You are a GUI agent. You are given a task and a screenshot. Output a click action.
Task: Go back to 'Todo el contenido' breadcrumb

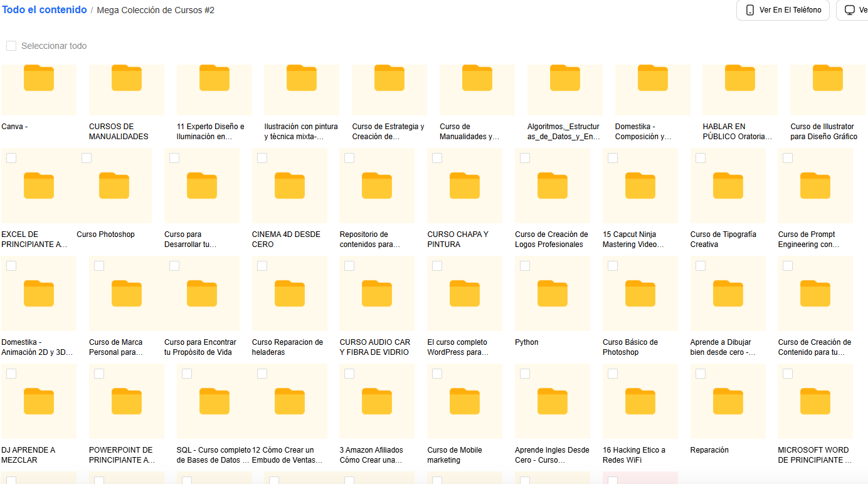point(45,10)
